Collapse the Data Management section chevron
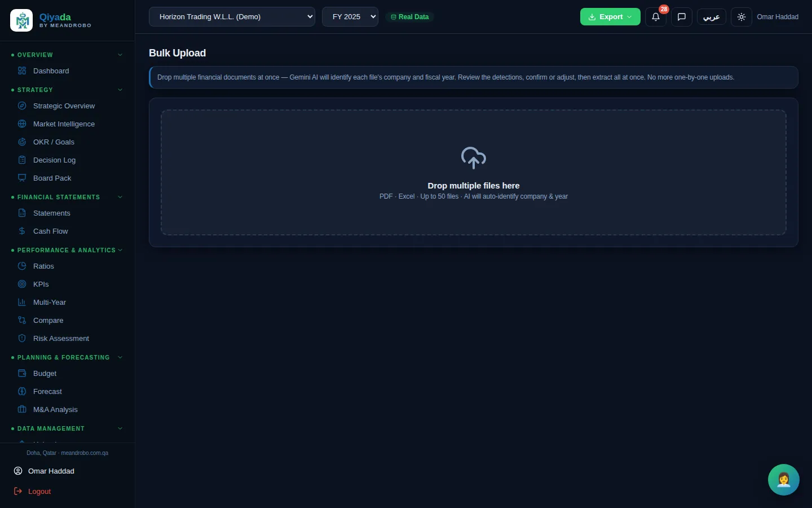The image size is (812, 508). pos(120,428)
